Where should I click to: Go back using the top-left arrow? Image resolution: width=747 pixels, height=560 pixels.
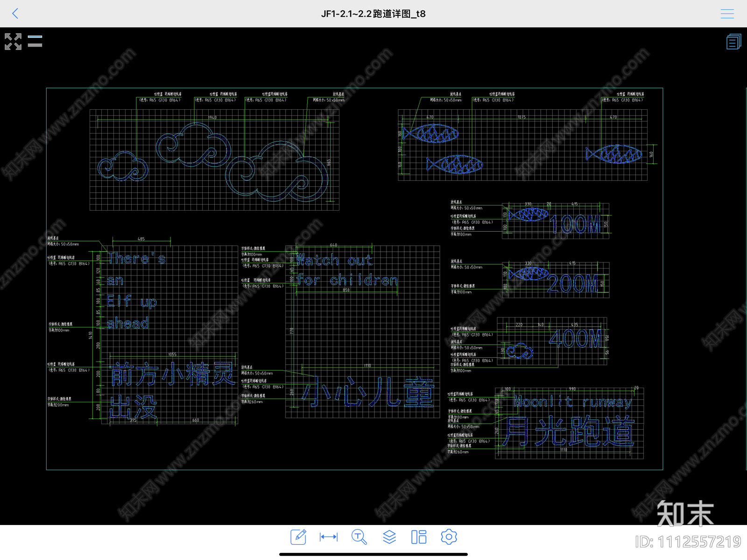tap(15, 14)
